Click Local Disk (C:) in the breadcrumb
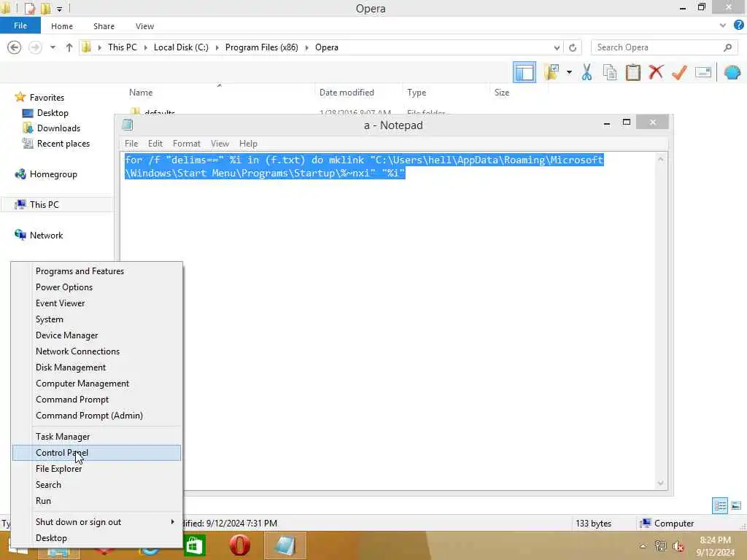The image size is (747, 560). (181, 47)
